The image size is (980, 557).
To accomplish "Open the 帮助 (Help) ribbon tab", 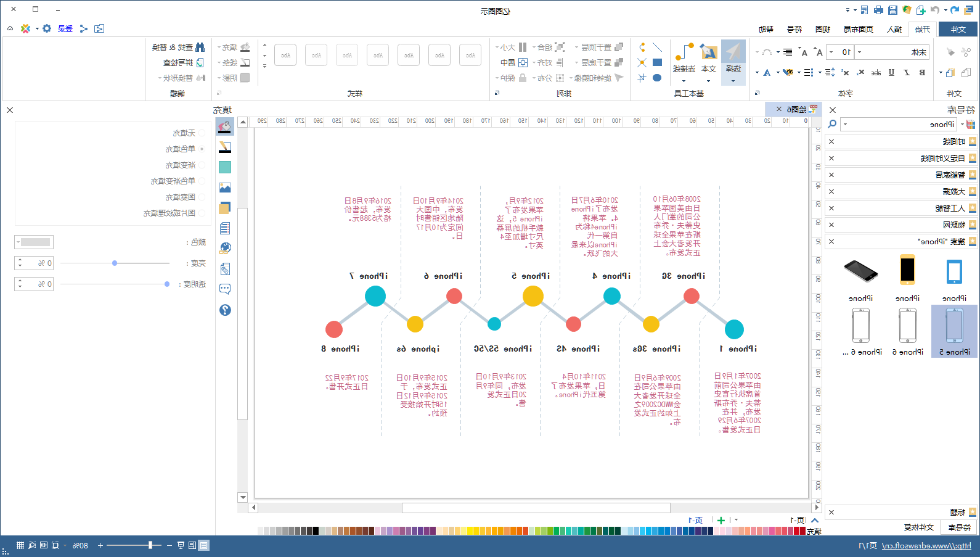I will point(766,29).
